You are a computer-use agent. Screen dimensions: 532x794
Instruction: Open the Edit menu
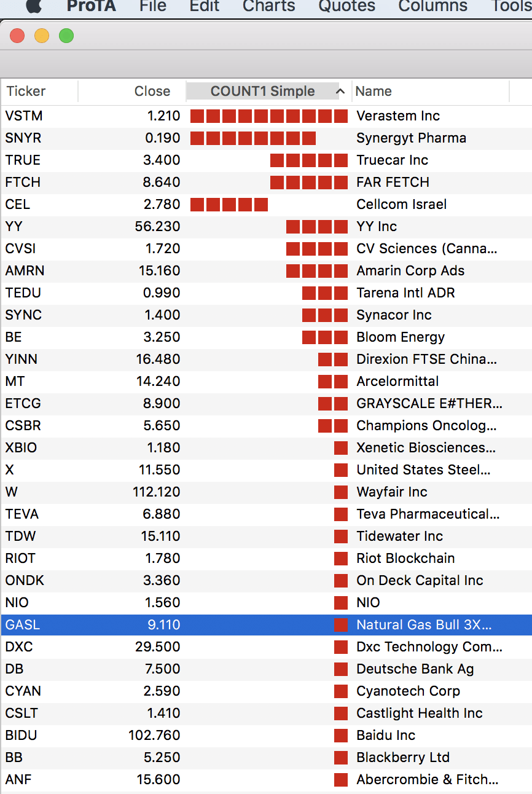(x=205, y=6)
